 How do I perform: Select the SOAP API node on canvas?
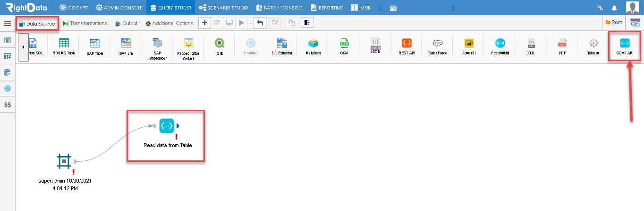(167, 126)
